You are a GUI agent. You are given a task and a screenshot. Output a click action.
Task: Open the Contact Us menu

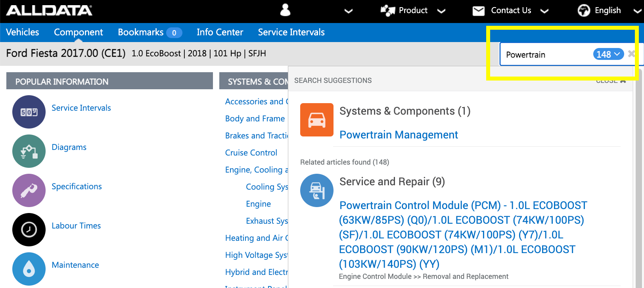click(x=511, y=10)
